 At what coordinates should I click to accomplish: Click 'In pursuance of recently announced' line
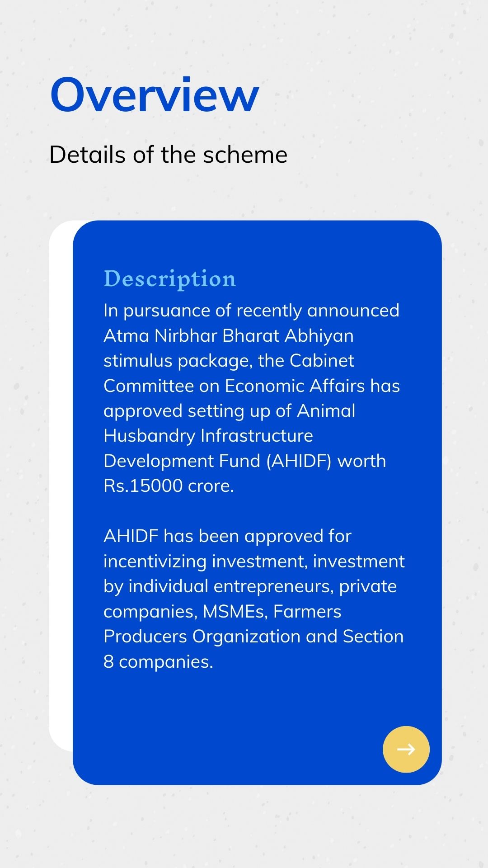[251, 311]
